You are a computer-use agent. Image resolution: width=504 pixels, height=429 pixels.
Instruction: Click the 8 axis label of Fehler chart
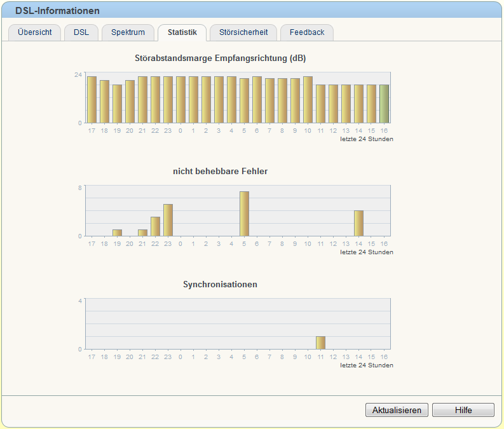80,187
